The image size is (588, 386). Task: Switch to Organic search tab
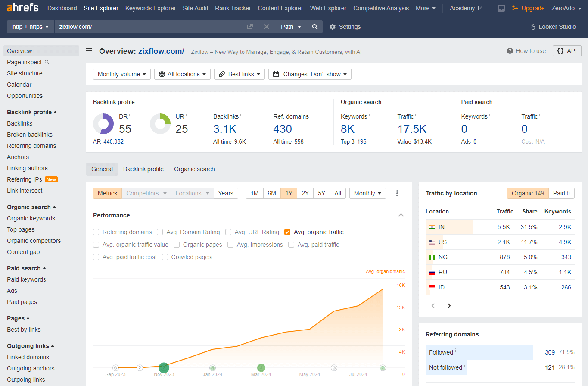(194, 169)
